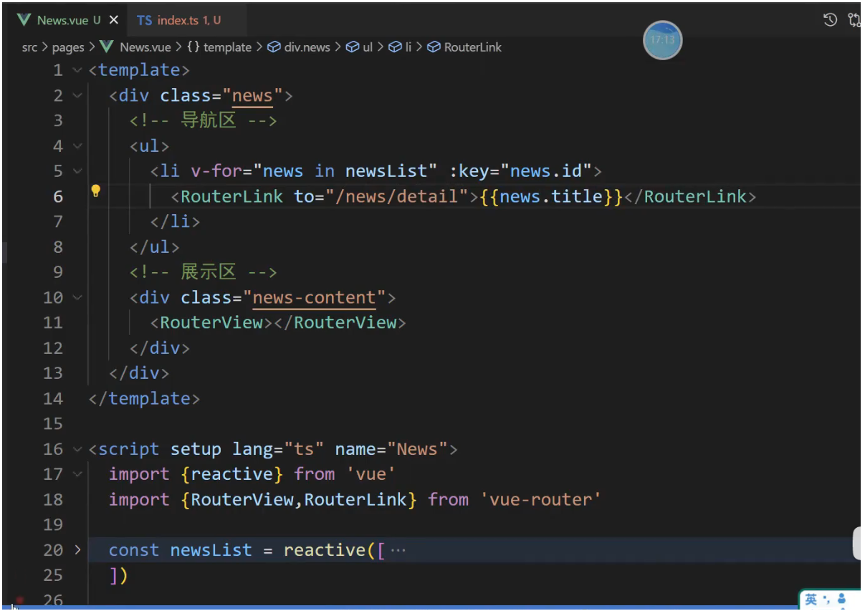
Task: Collapse the li v-for block on line 5
Action: 77,171
